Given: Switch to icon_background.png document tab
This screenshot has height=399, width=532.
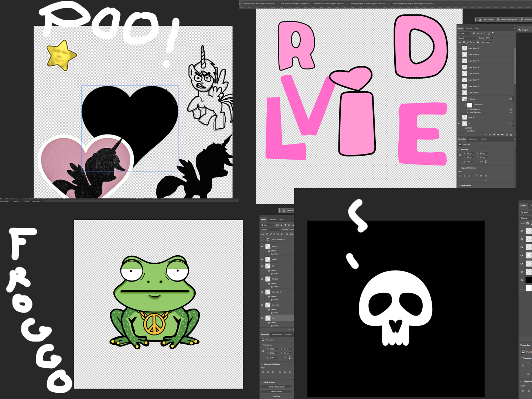Looking at the screenshot, I should 414,3.
